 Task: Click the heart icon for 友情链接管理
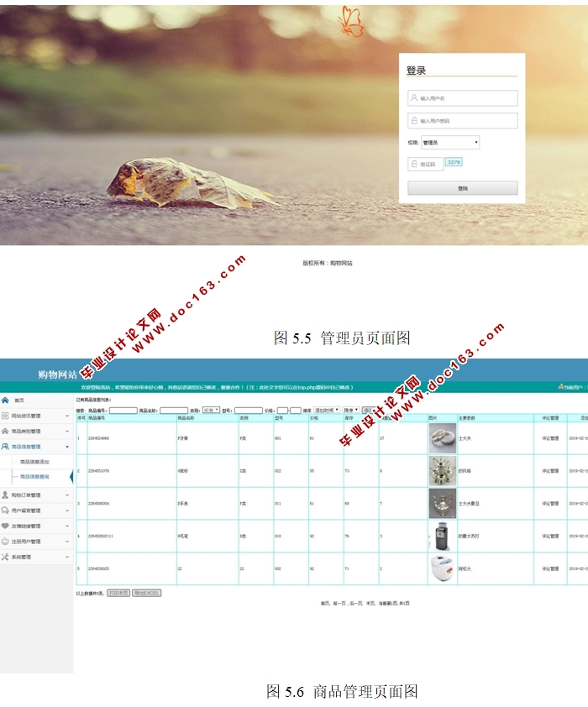5,526
